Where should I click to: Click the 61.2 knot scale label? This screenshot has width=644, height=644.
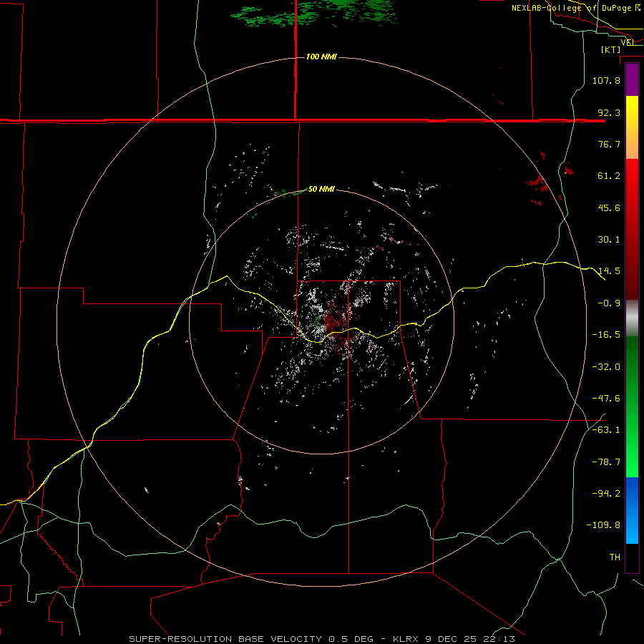[x=609, y=176]
